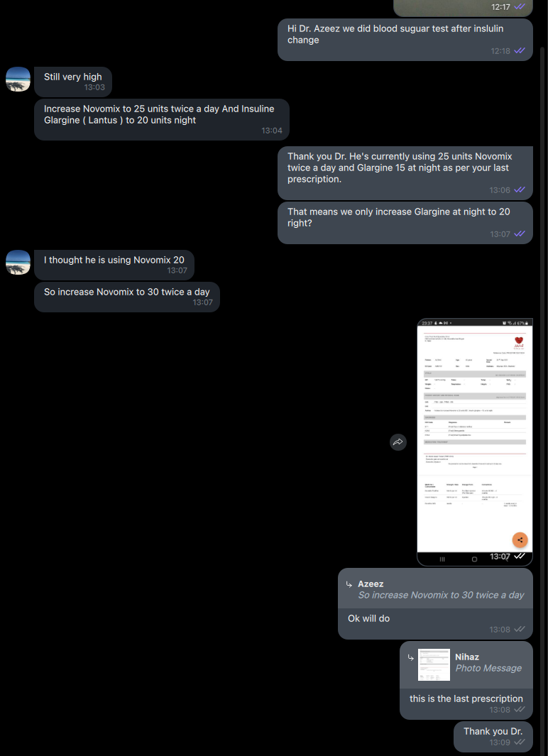Screen dimensions: 548x756
Task: Click the reply arrow icon in Azeez quote
Action: (349, 584)
